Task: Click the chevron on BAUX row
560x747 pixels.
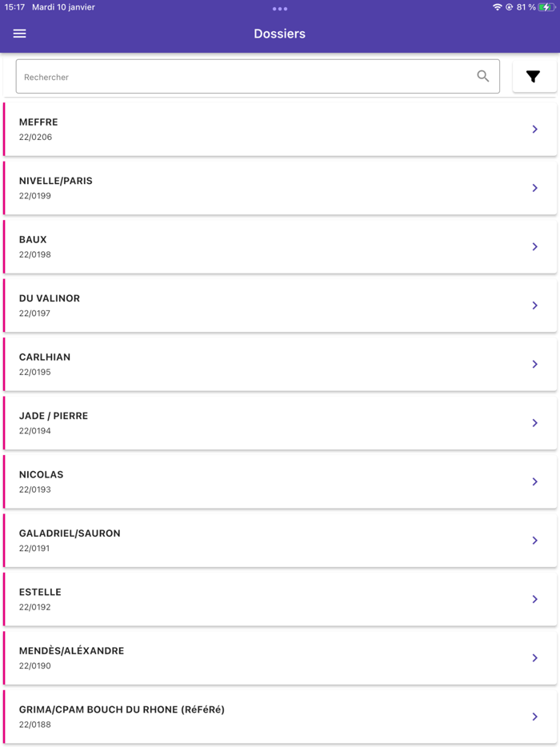Action: [534, 247]
